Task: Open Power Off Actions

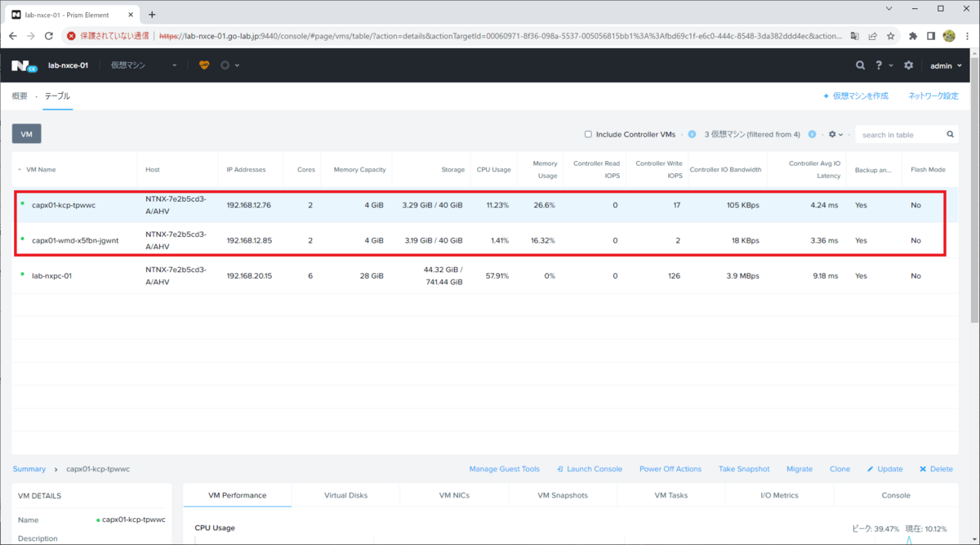Action: (670, 469)
